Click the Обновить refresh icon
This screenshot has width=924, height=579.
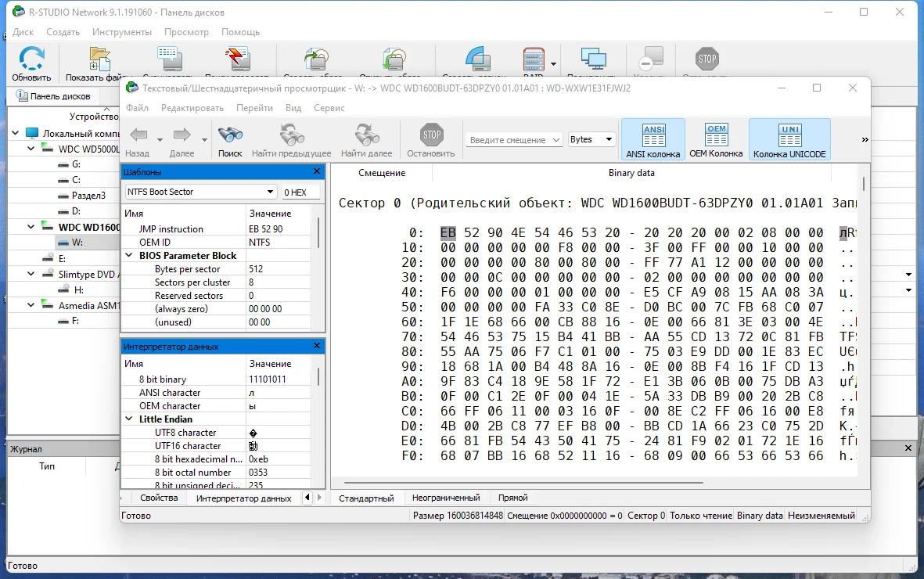[31, 59]
